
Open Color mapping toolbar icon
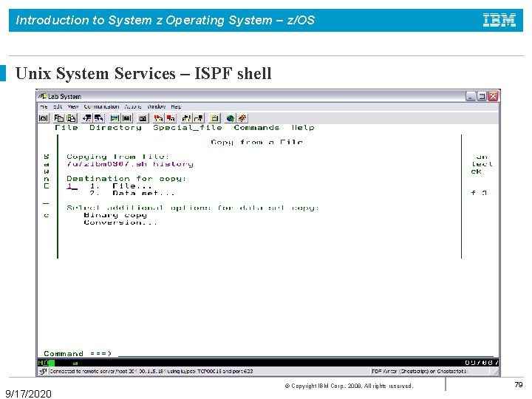126,118
